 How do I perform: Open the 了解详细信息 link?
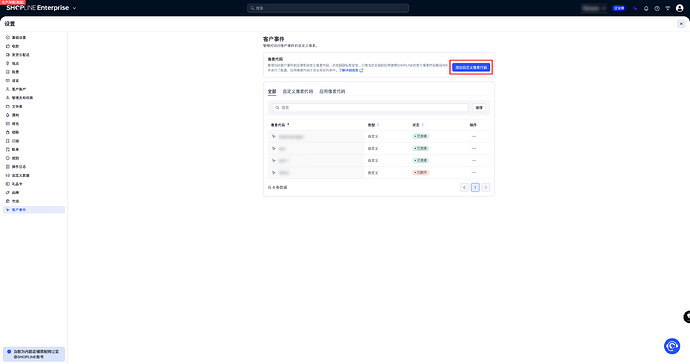(351, 70)
